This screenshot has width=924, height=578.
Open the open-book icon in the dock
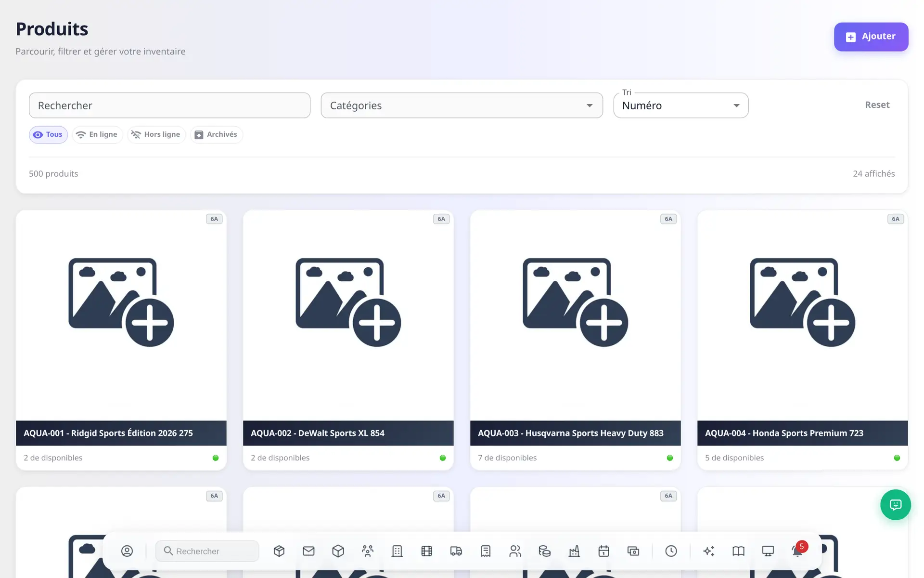tap(738, 551)
